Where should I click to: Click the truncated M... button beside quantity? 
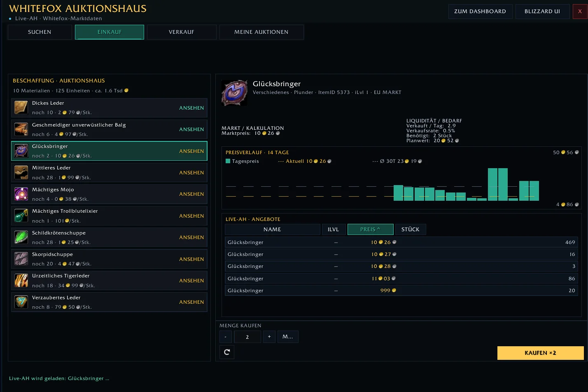pyautogui.click(x=288, y=337)
